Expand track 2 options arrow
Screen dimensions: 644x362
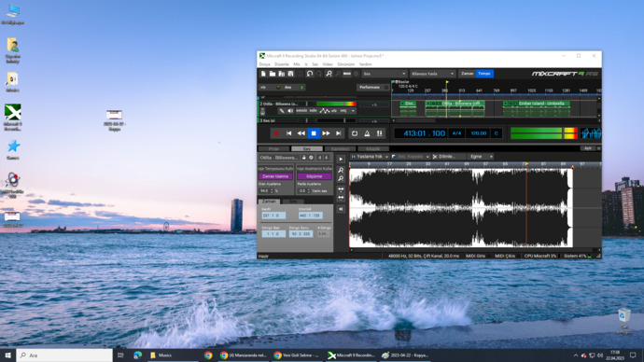[353, 111]
